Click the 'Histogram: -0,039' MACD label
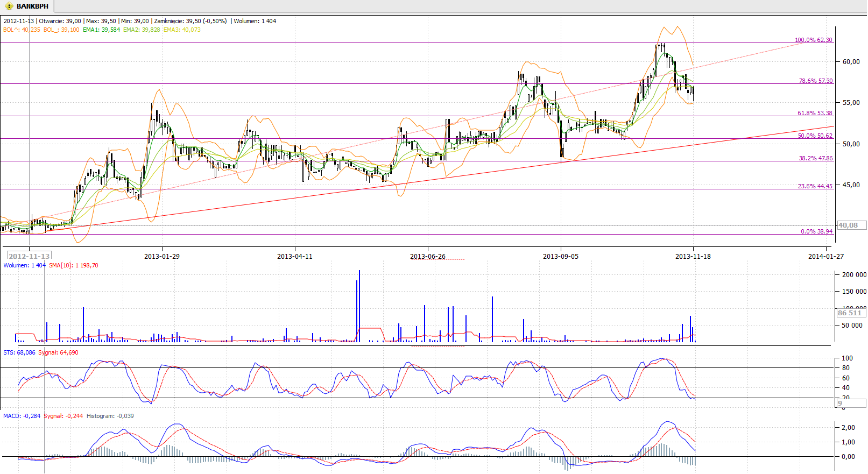 [110, 416]
